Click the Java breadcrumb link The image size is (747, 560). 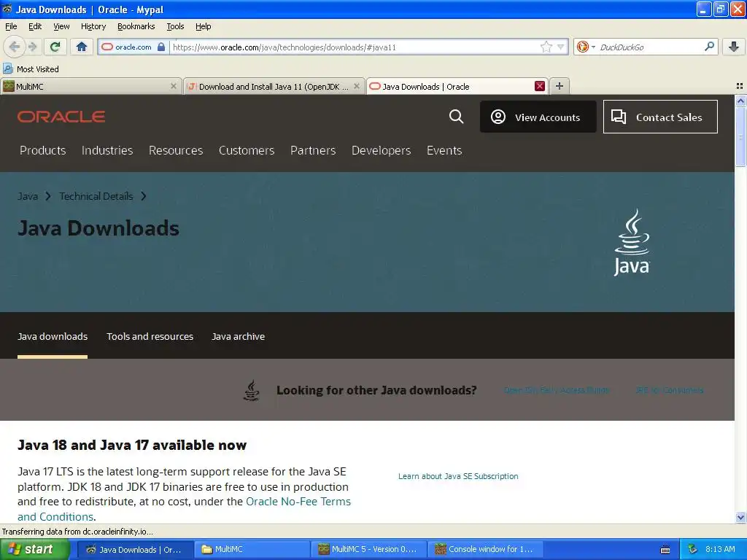pyautogui.click(x=28, y=196)
